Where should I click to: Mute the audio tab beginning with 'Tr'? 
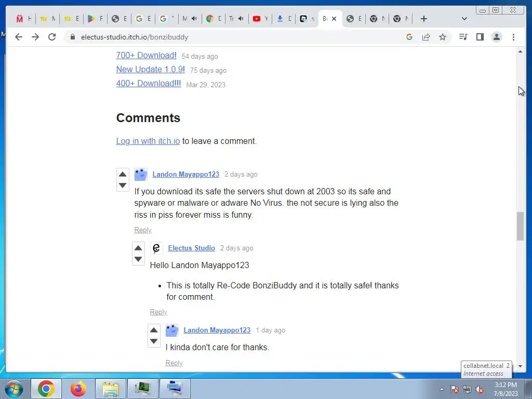241,19
